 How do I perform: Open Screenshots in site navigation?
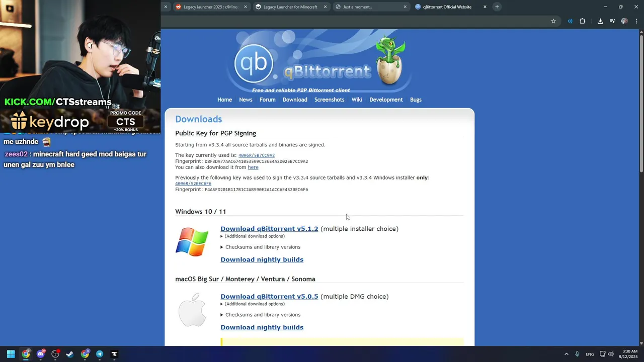[x=329, y=100]
